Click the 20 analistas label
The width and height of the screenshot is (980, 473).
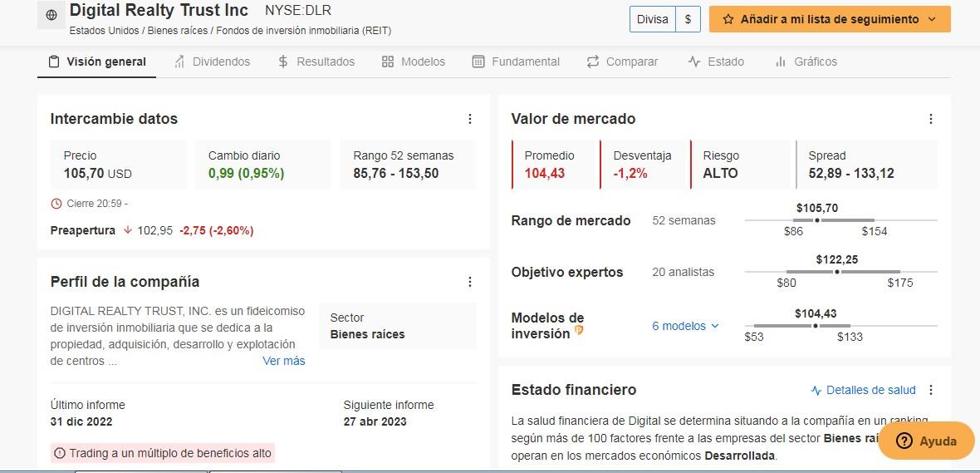point(684,272)
